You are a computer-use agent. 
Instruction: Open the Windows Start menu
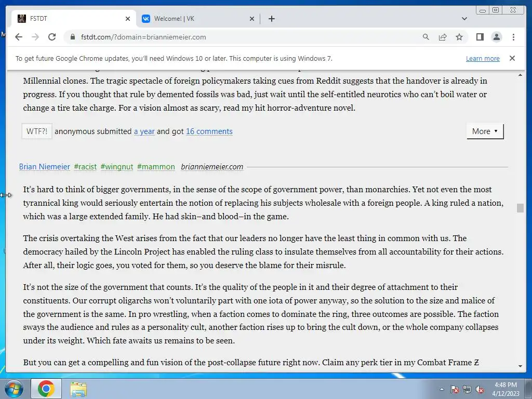point(14,389)
